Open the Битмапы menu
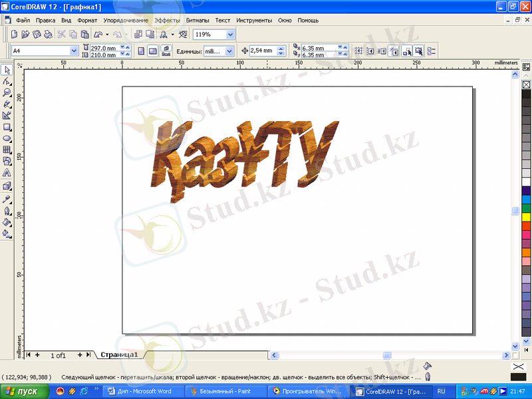This screenshot has height=399, width=532. tap(198, 21)
